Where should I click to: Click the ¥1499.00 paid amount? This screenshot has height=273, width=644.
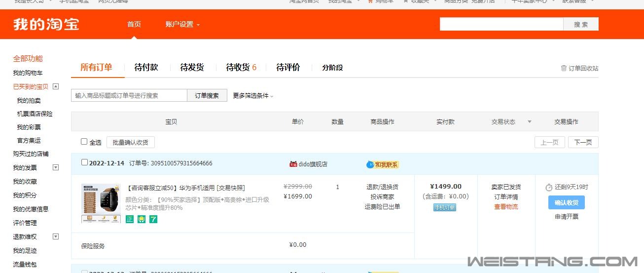[446, 187]
